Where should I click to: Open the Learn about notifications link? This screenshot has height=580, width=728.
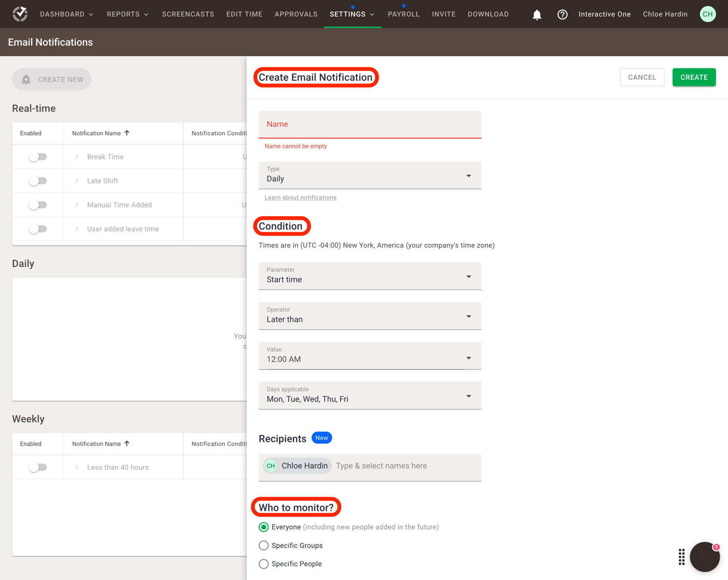click(300, 197)
